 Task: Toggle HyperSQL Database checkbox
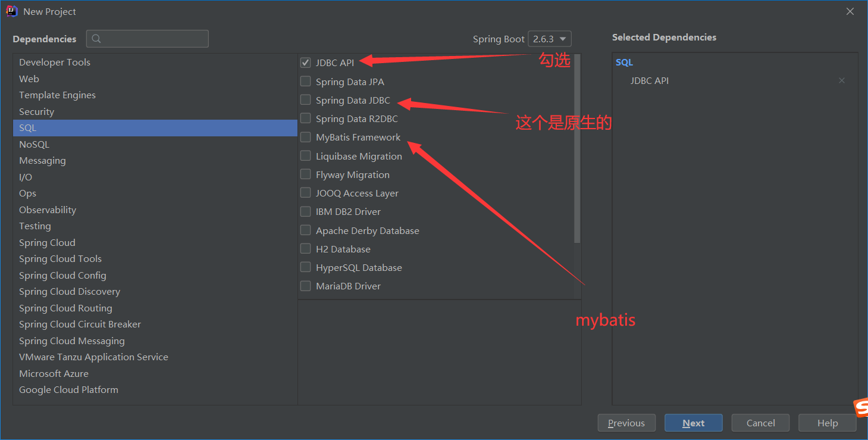click(x=305, y=267)
